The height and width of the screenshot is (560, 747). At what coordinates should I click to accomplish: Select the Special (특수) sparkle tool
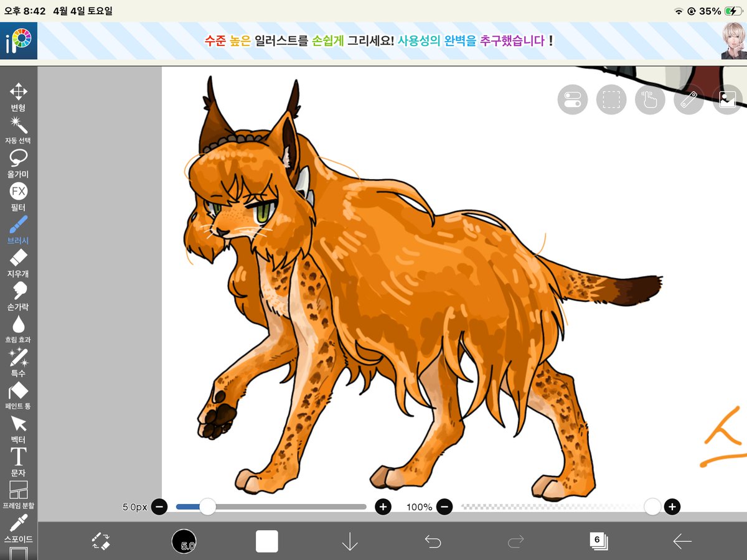click(19, 362)
